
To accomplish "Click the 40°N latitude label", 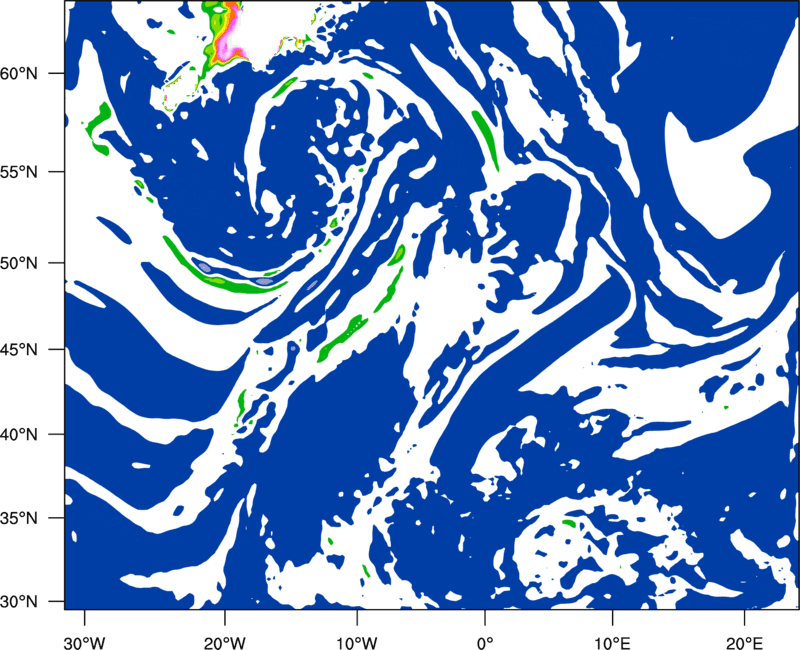I will [x=19, y=435].
